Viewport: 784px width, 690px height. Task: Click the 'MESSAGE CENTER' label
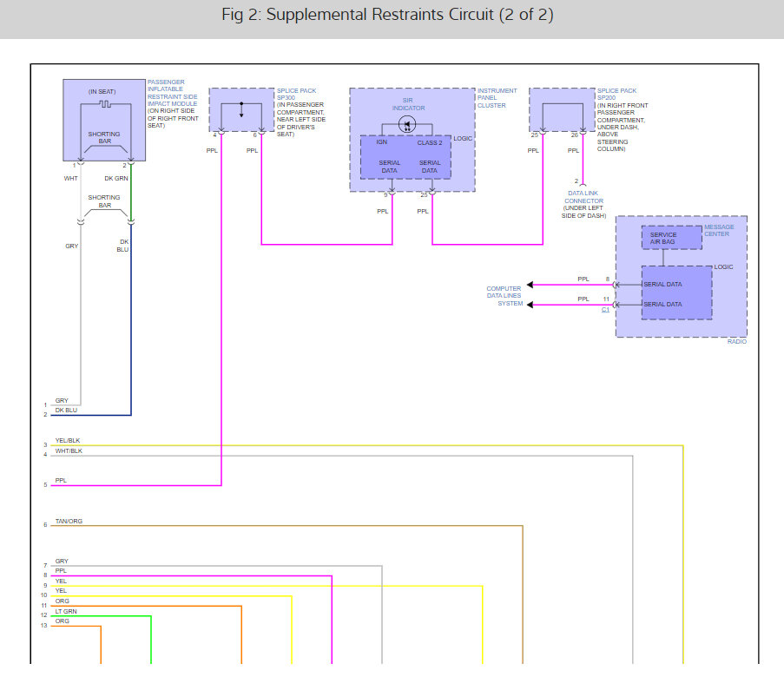719,231
